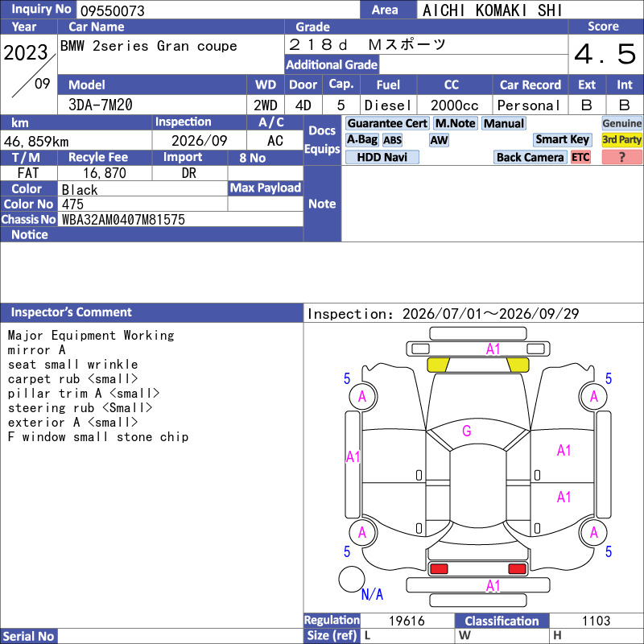Select the A-Bag equipment badge
The image size is (644, 644).
point(361,139)
